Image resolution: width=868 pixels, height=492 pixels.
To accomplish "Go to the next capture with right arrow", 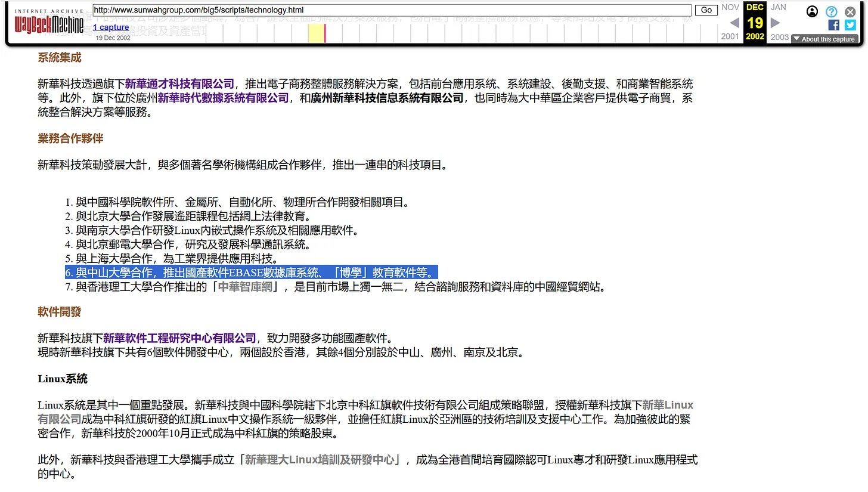I will (x=776, y=23).
